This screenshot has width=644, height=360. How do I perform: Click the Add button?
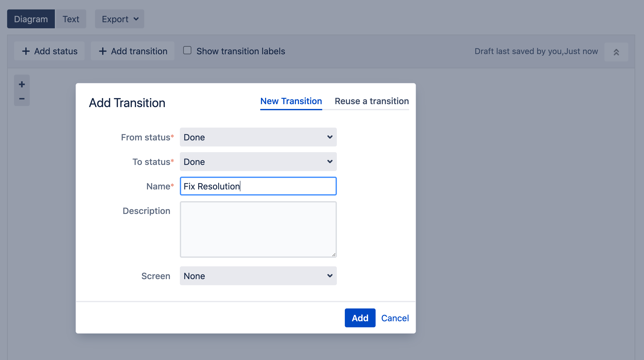click(x=360, y=318)
